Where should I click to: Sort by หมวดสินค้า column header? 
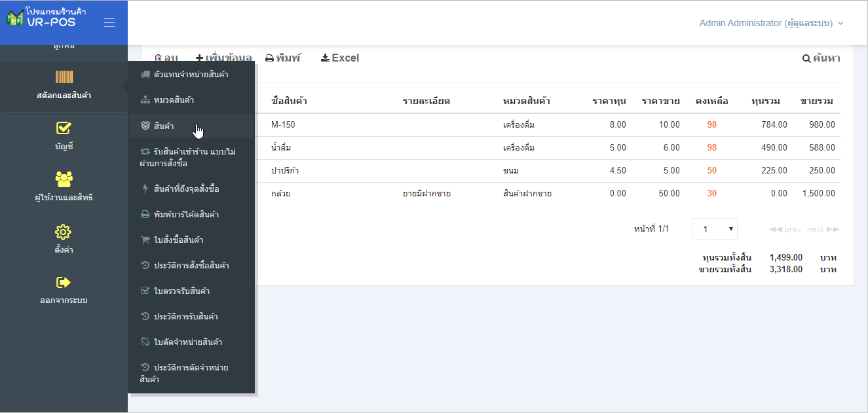[526, 101]
